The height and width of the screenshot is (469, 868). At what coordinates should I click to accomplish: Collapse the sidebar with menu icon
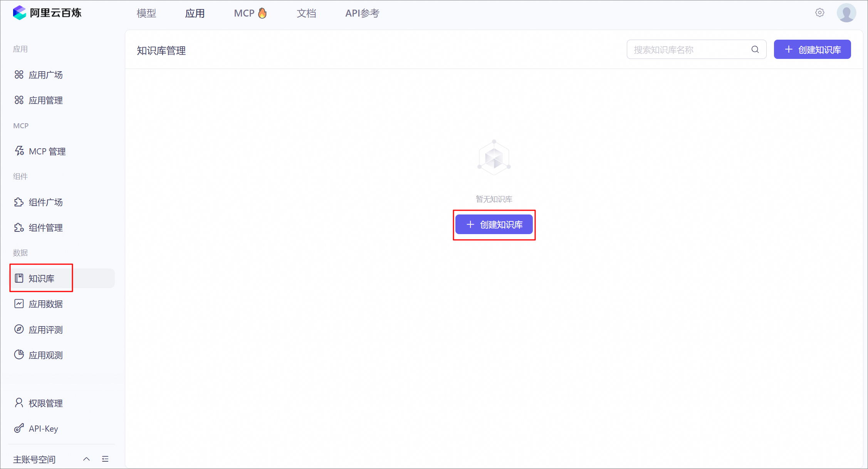click(x=105, y=459)
